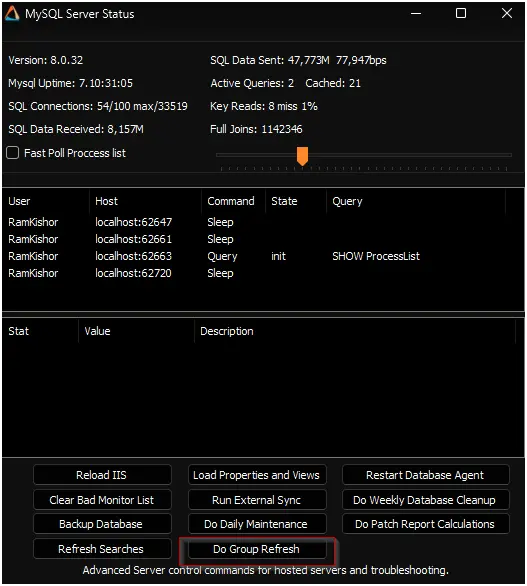Click the SQL Connections status text
The image size is (527, 586).
tap(98, 106)
